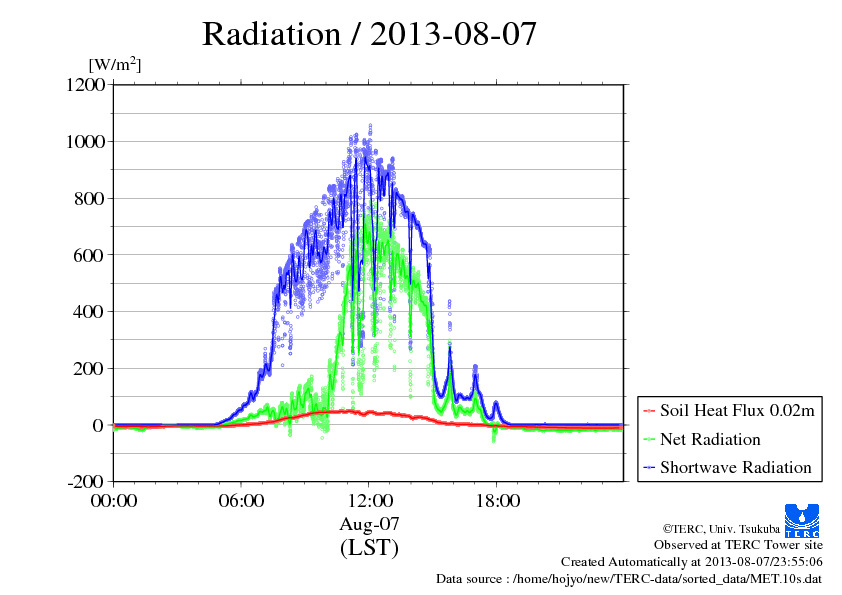Click the red Soil Heat Flux legend marker
This screenshot has height=595, width=842.
point(649,411)
